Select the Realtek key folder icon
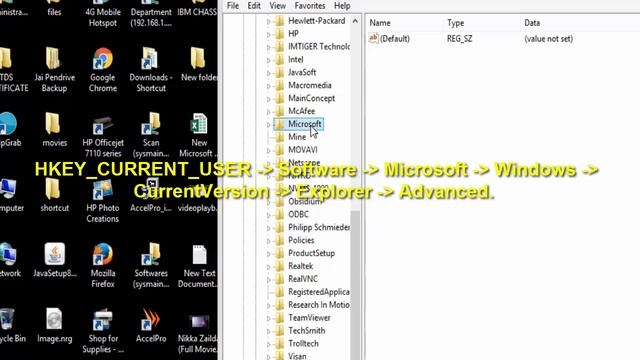The image size is (640, 360). (x=280, y=266)
